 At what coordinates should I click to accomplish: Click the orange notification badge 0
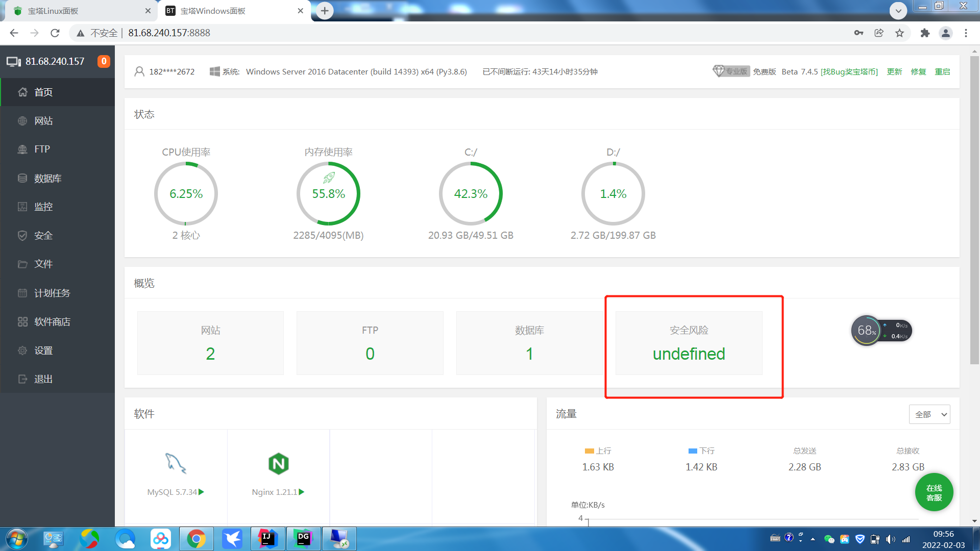click(x=104, y=61)
